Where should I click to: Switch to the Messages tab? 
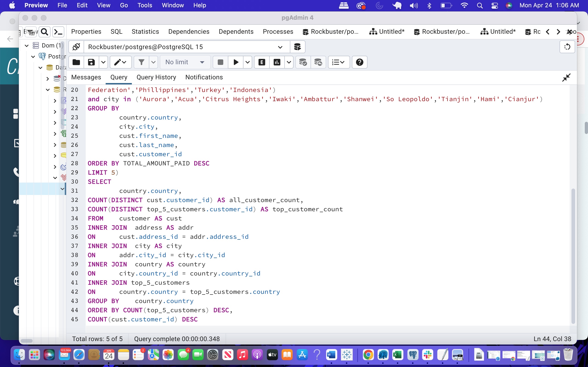(86, 77)
